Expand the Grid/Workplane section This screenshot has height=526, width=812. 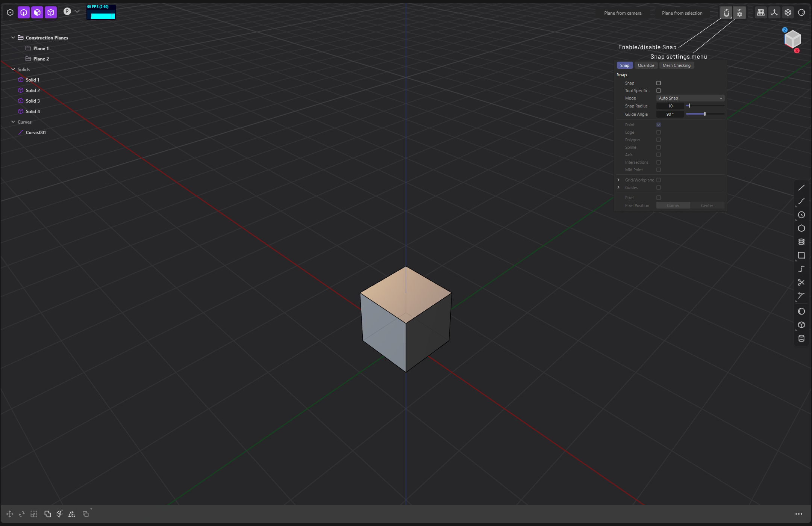[x=618, y=180]
